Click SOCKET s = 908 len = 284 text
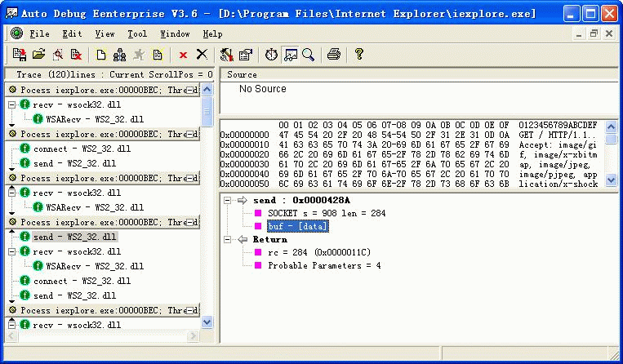This screenshot has width=623, height=364. click(327, 213)
